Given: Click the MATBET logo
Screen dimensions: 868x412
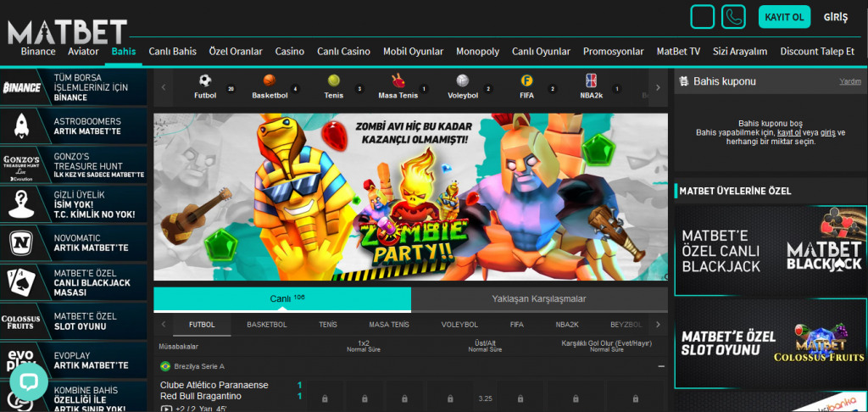Looking at the screenshot, I should [68, 32].
